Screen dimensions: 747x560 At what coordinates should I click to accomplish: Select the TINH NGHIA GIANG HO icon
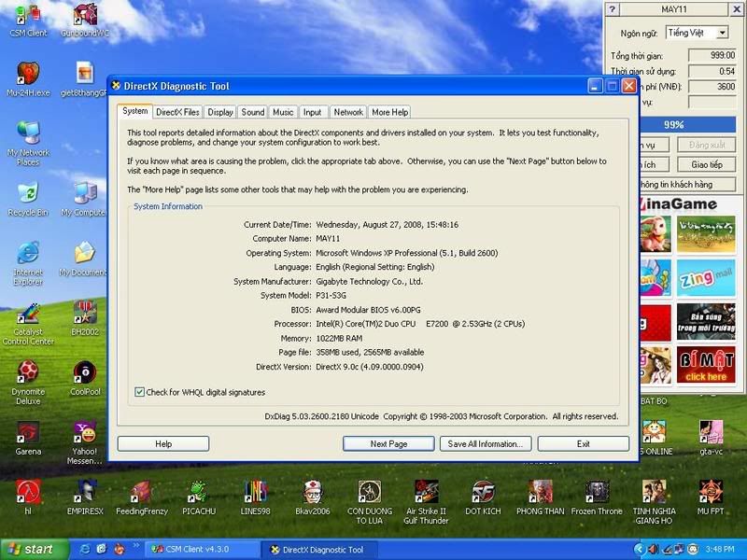pos(655,502)
